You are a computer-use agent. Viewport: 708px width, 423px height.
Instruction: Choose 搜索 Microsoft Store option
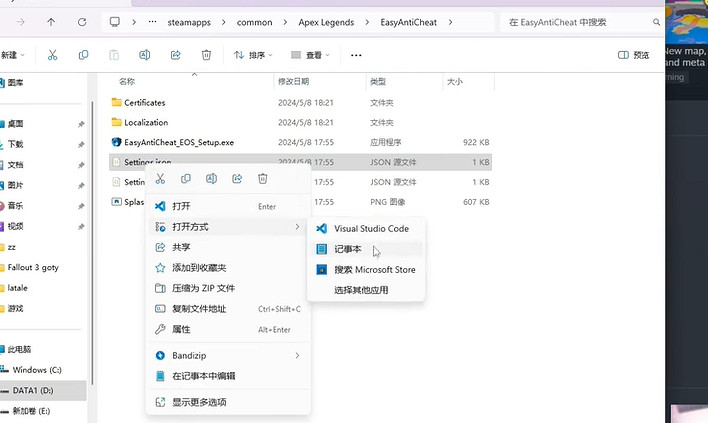[x=366, y=270]
